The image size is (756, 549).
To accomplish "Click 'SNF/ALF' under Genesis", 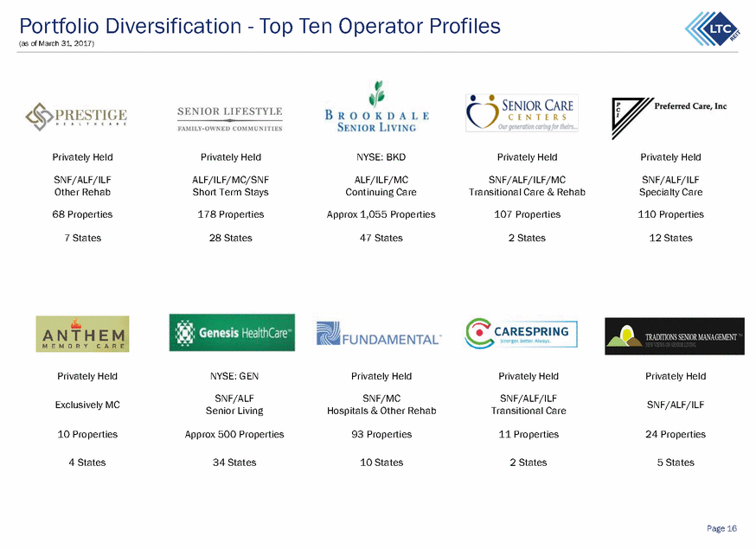I will 234,399.
